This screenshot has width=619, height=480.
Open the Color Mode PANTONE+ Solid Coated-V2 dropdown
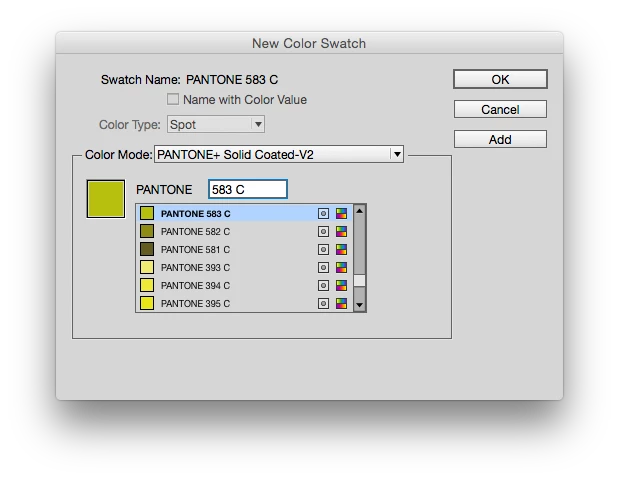pos(279,154)
